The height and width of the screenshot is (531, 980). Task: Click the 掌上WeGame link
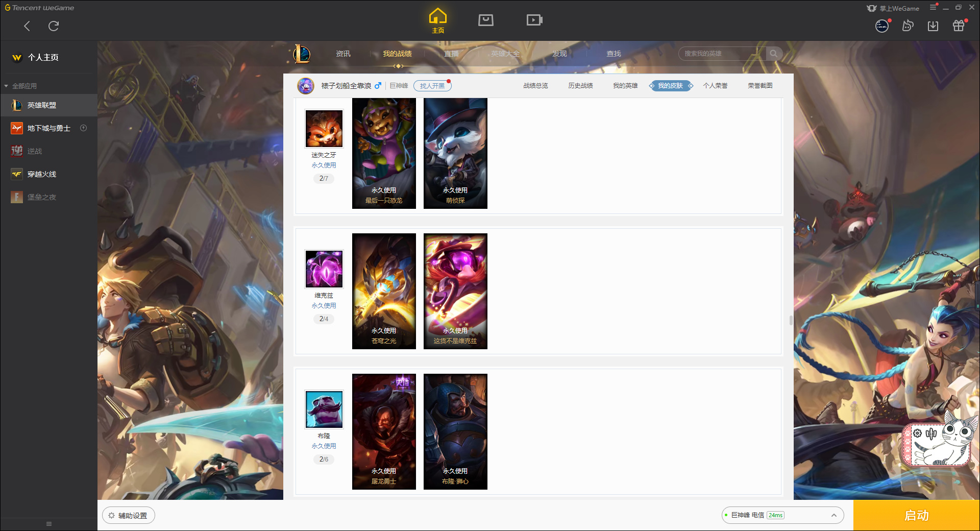pos(893,8)
